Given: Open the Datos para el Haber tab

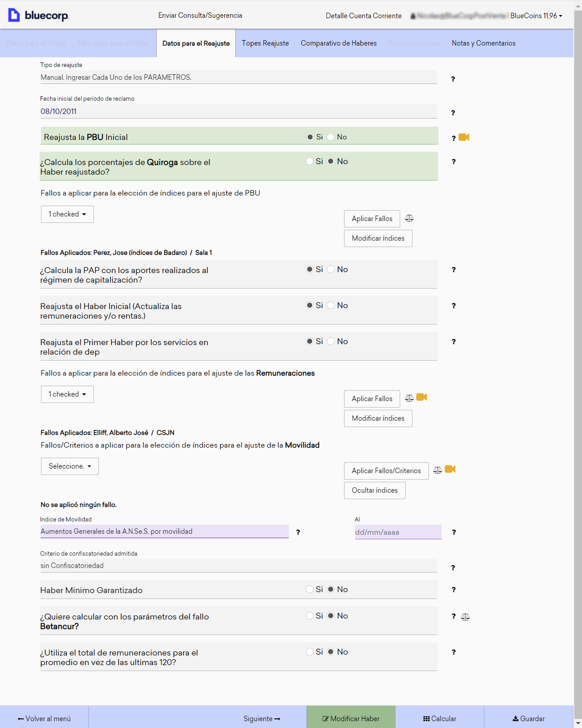Looking at the screenshot, I should [x=36, y=43].
